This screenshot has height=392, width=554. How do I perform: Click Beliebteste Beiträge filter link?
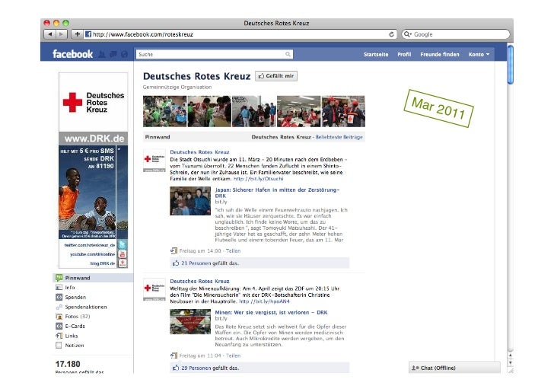[339, 137]
